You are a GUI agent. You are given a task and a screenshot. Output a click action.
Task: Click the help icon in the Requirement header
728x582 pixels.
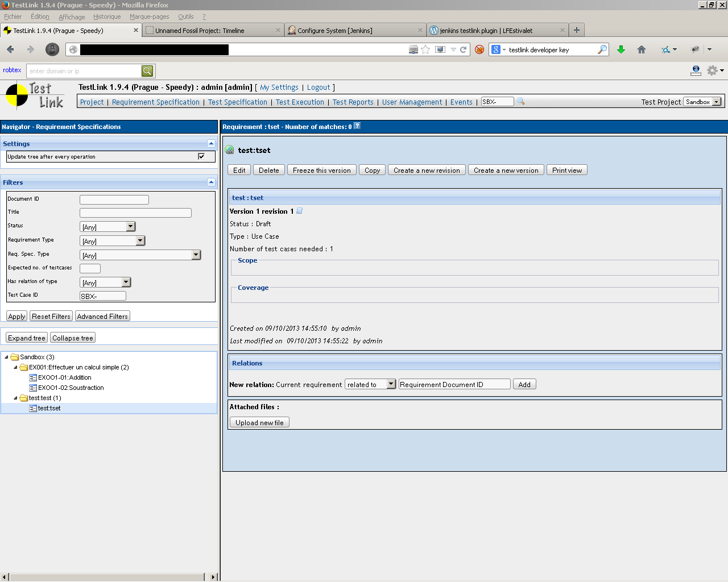coord(357,126)
